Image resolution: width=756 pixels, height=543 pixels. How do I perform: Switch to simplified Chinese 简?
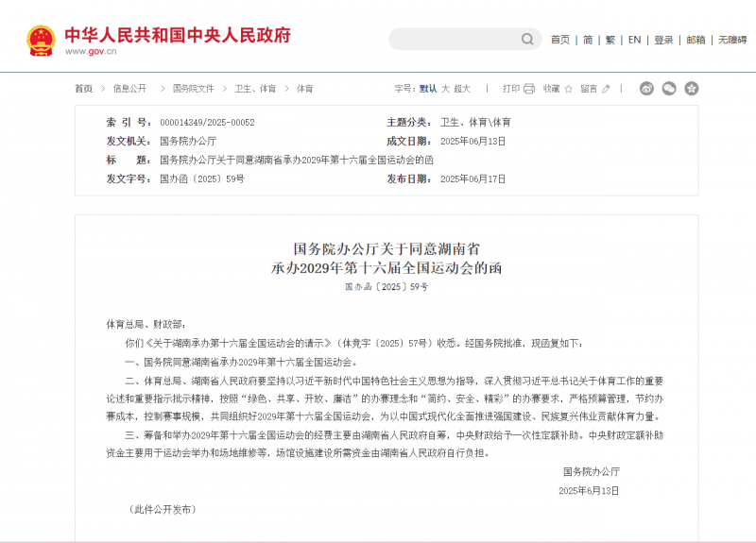(x=588, y=40)
